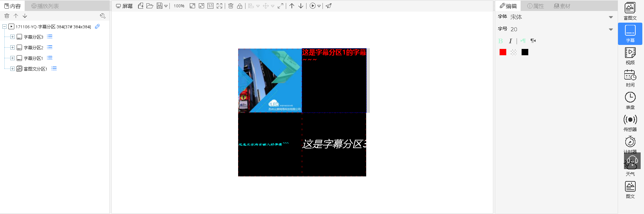644x214 pixels.
Task: Move item up in content panel
Action: [16, 16]
